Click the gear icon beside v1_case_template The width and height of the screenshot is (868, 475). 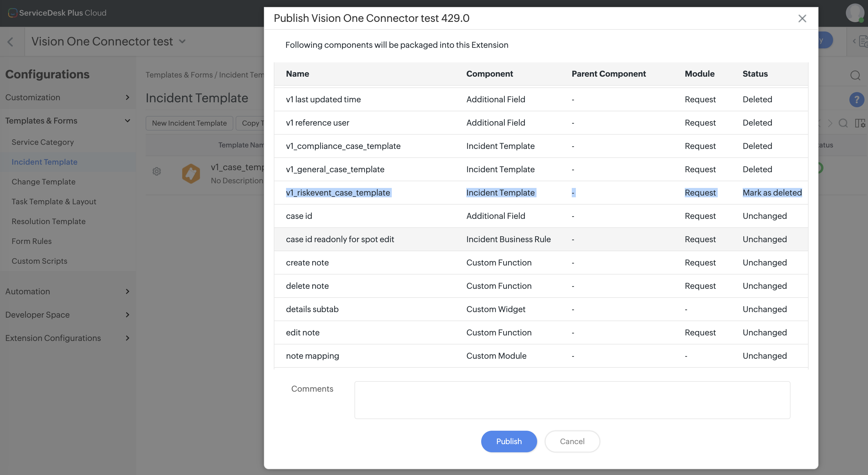156,171
